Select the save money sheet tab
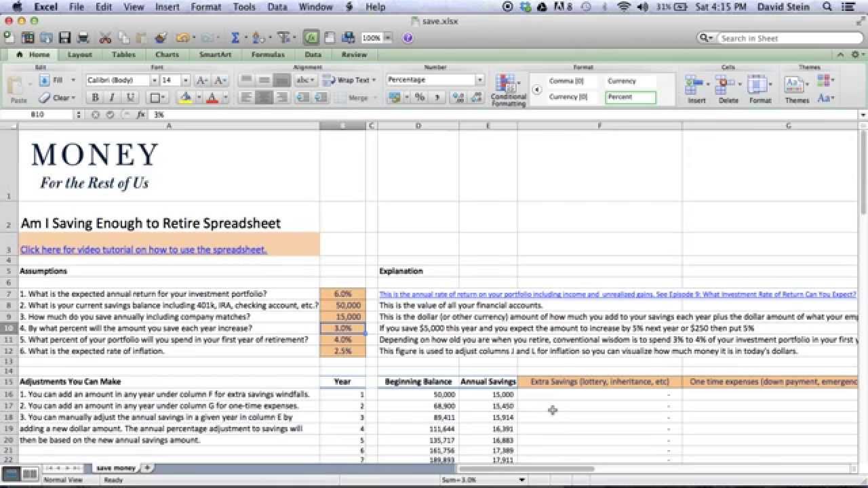868x488 pixels. (x=115, y=468)
